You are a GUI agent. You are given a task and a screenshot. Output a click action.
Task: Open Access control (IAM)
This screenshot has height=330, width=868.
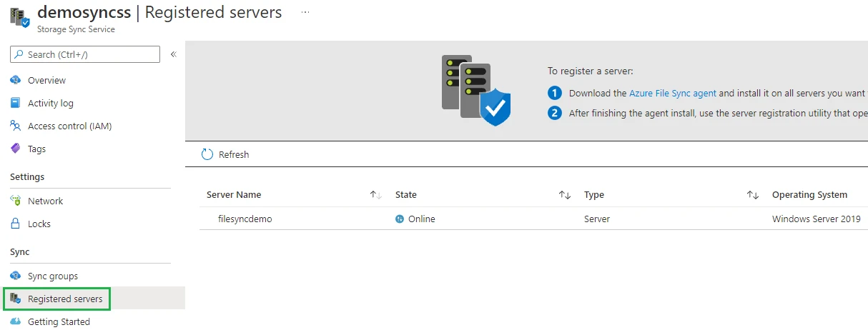[x=69, y=126]
